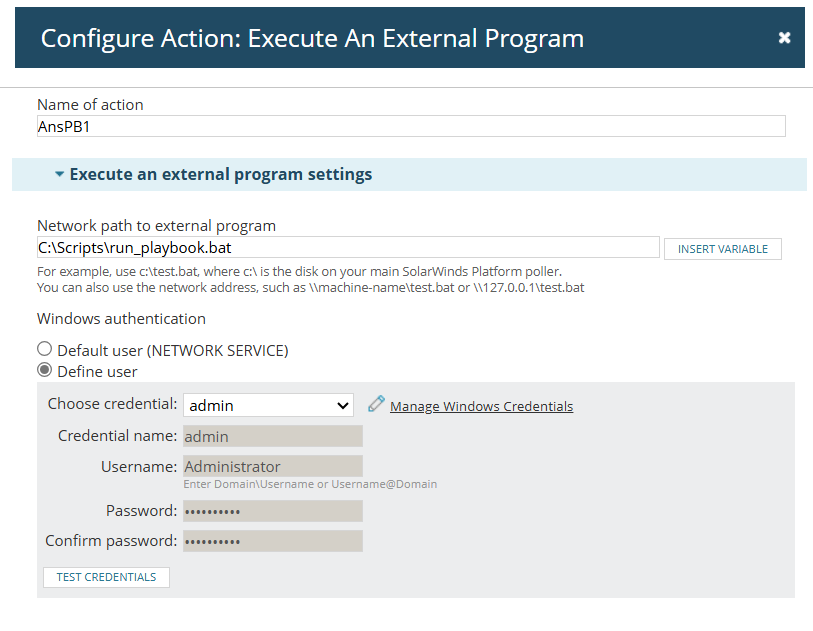Click the Username field showing Administrator

point(273,466)
